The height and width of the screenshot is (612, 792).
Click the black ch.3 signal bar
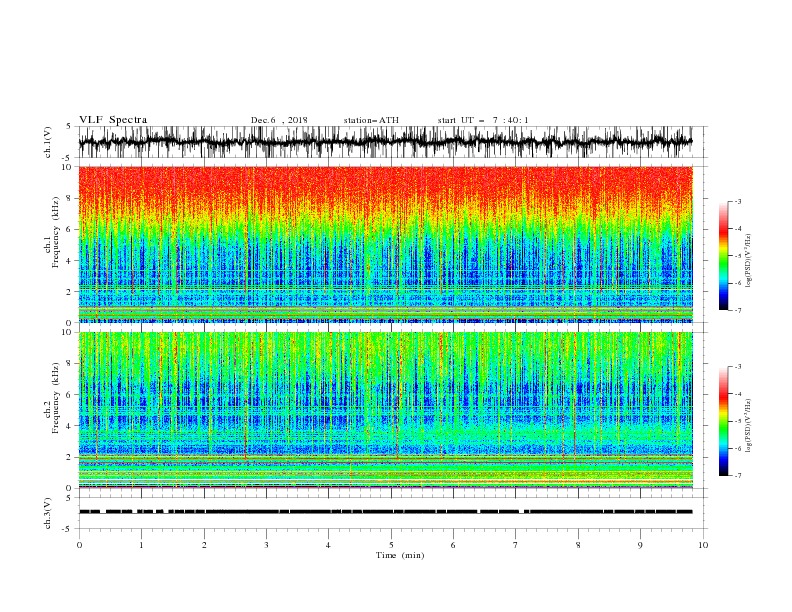coord(385,512)
